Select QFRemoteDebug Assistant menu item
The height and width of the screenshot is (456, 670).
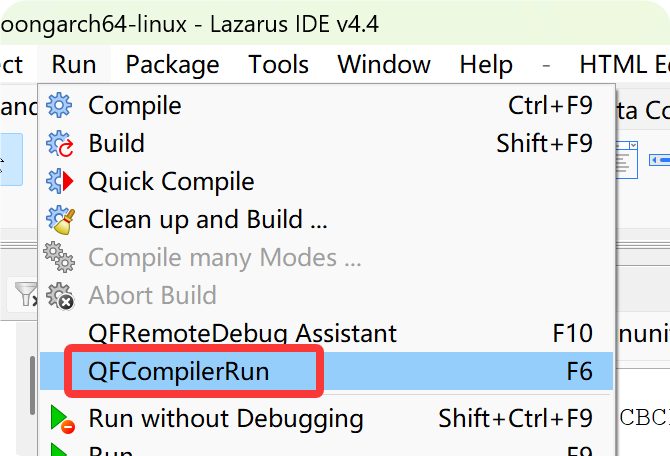tap(242, 333)
